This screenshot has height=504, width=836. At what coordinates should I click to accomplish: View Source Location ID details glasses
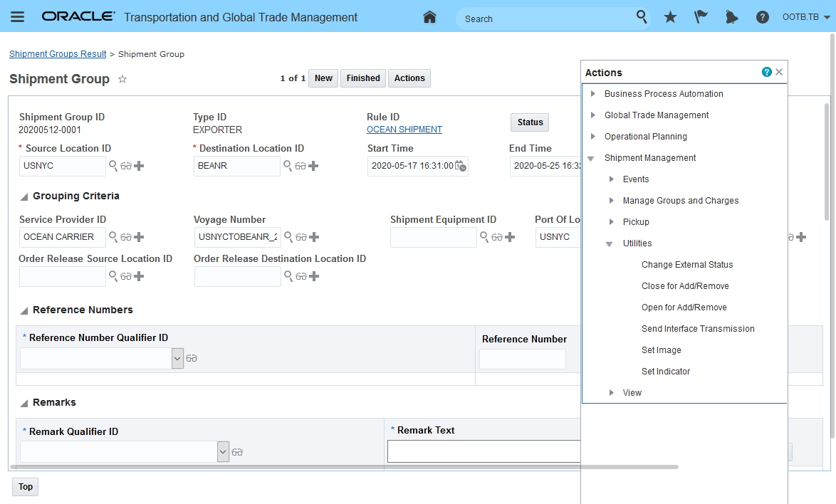pyautogui.click(x=126, y=167)
